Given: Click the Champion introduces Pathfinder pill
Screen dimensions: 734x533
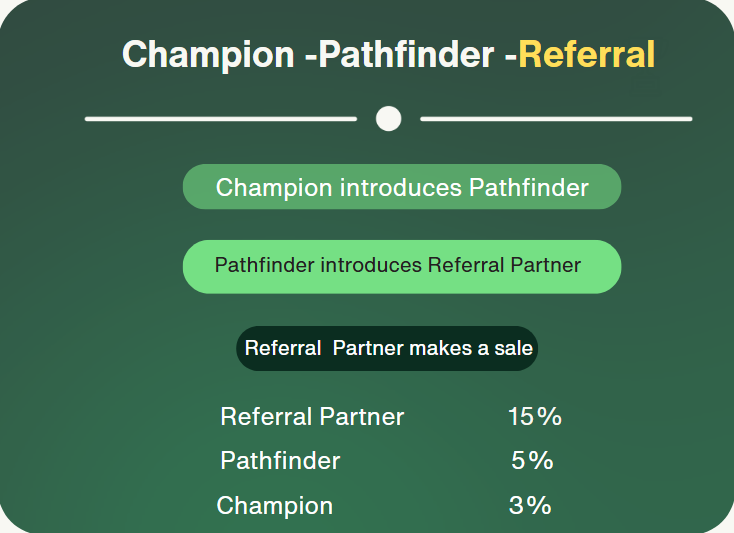Looking at the screenshot, I should point(401,187).
